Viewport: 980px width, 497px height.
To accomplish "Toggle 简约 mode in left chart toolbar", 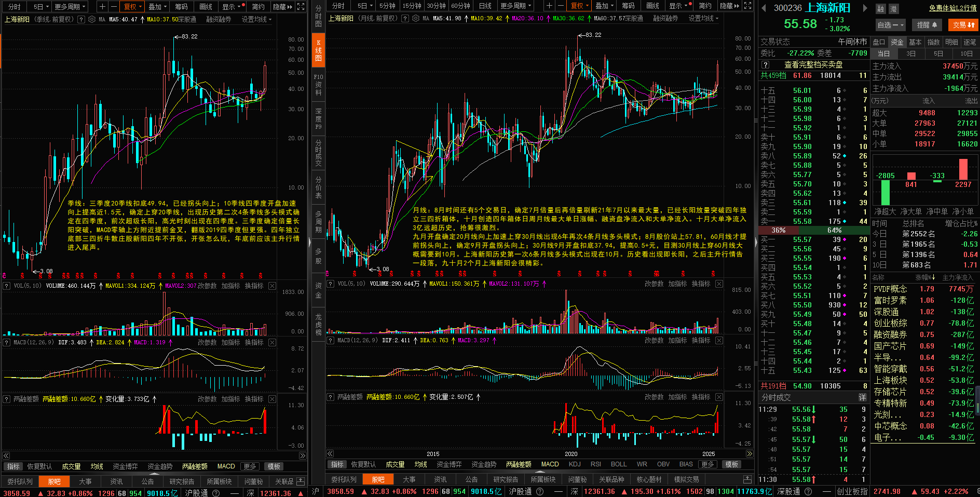I will click(258, 7).
